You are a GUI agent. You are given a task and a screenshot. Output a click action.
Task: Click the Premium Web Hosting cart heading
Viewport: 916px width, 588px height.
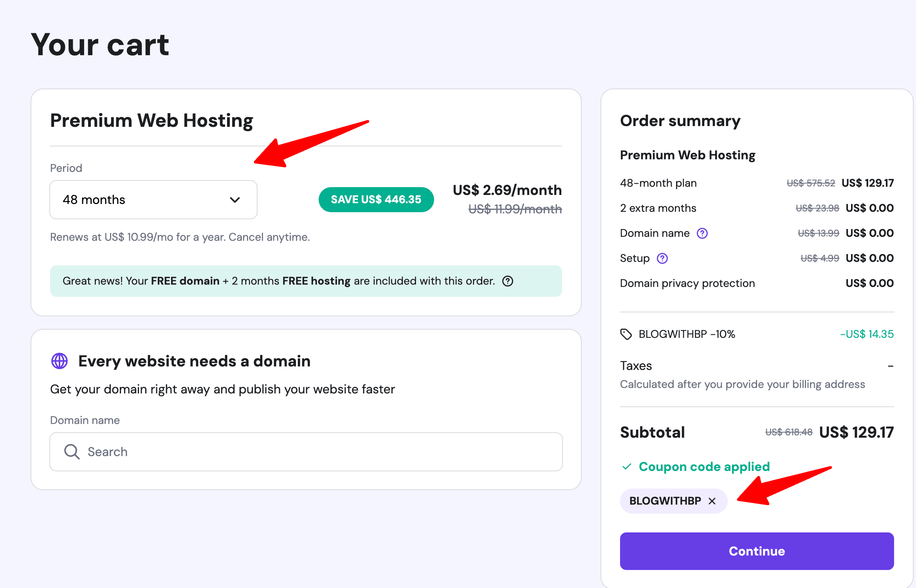tap(151, 121)
